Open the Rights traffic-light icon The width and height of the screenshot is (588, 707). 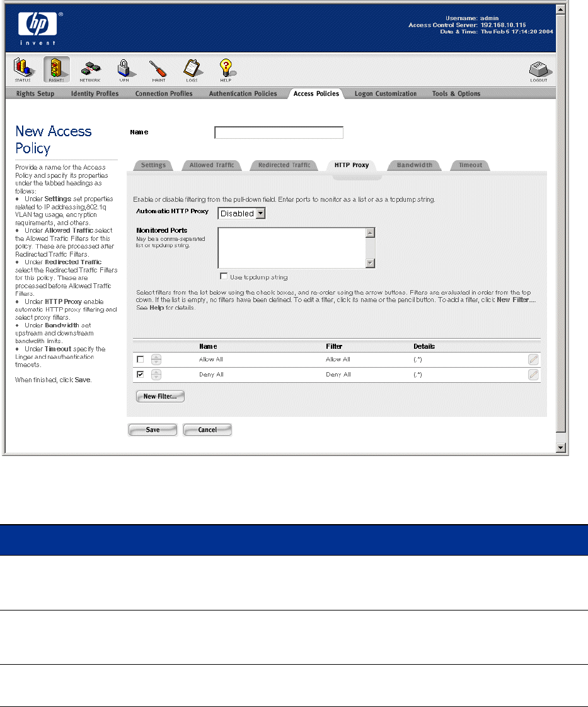tap(56, 70)
